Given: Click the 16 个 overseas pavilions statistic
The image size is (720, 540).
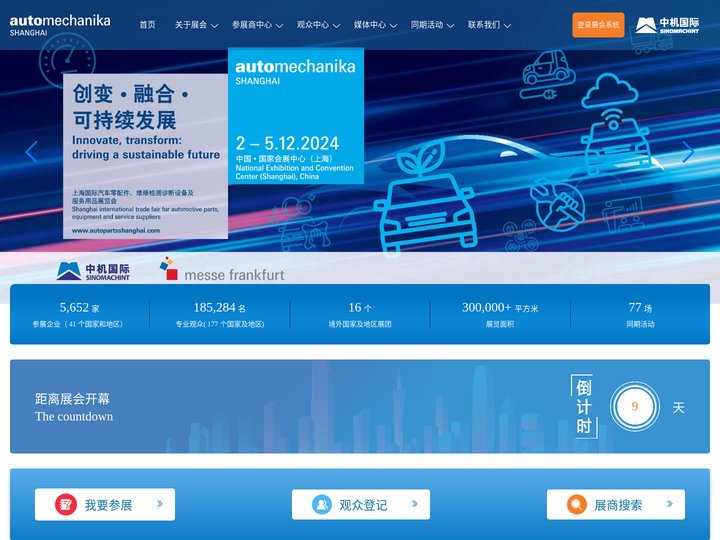Looking at the screenshot, I should click(360, 314).
